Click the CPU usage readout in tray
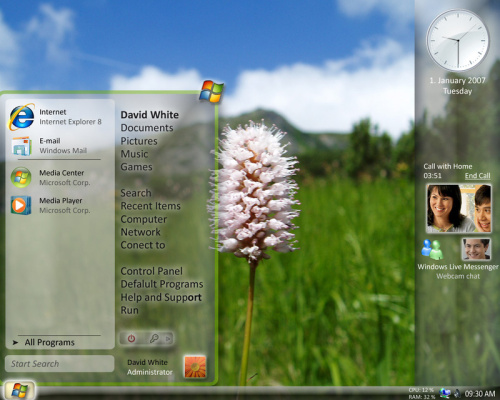 (422, 390)
